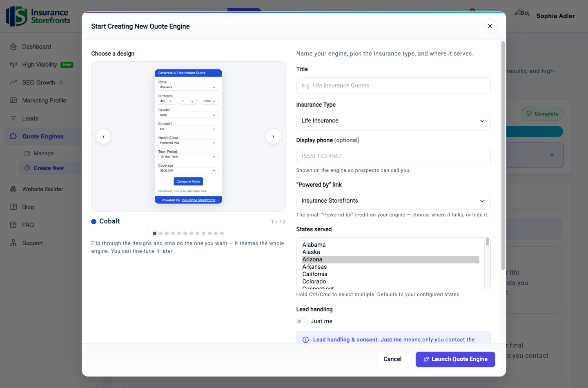Click the Health Class dropdown in preview
This screenshot has height=388, width=588.
[188, 143]
